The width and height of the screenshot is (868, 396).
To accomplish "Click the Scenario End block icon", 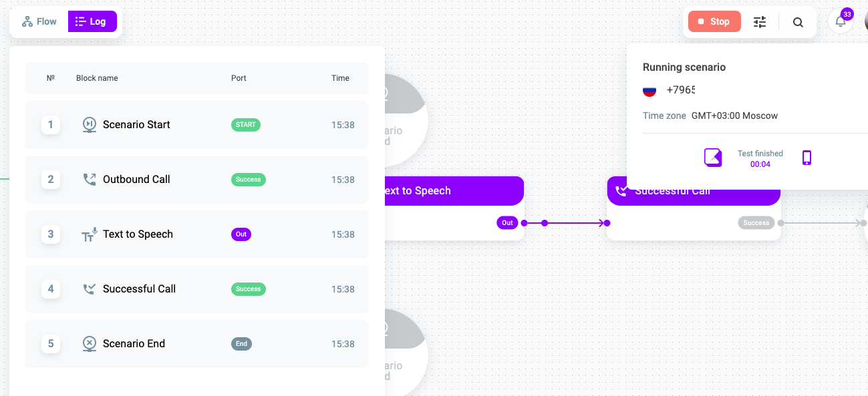I will [90, 344].
